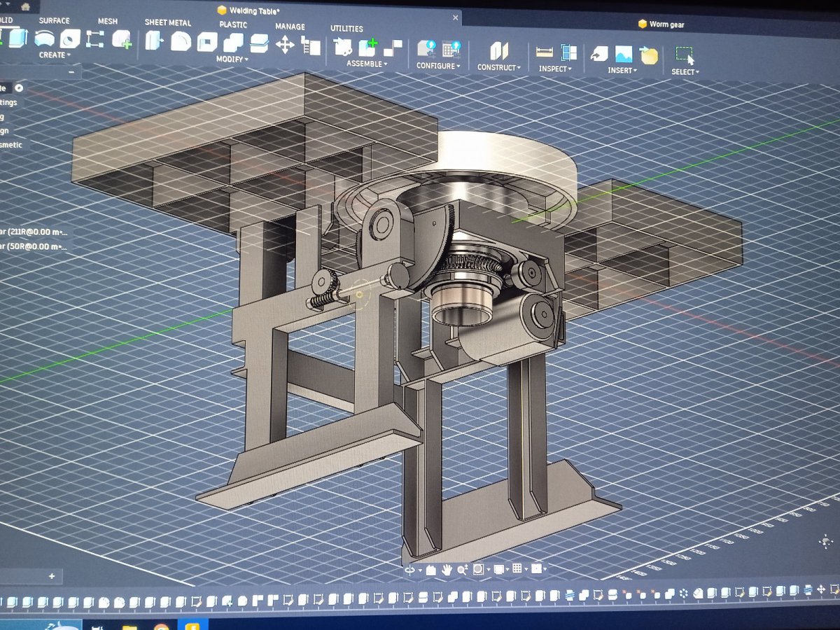Viewport: 840px width, 630px height.
Task: Select the '(50R@0.00 m...' browser row
Action: point(34,247)
